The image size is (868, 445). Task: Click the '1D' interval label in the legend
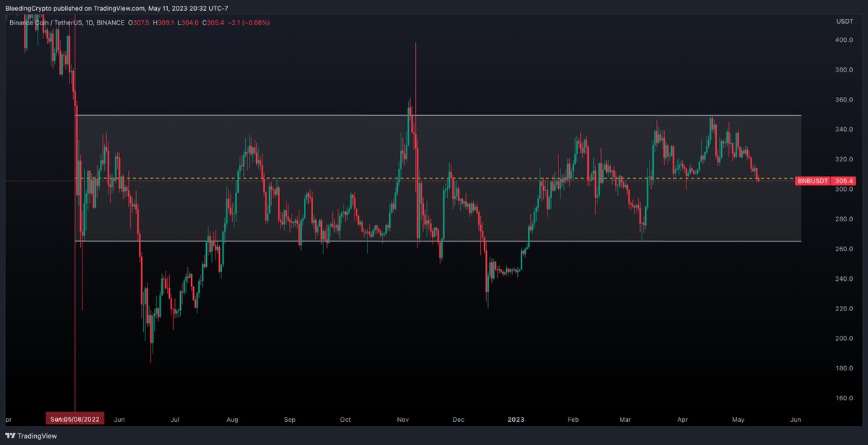pyautogui.click(x=90, y=22)
